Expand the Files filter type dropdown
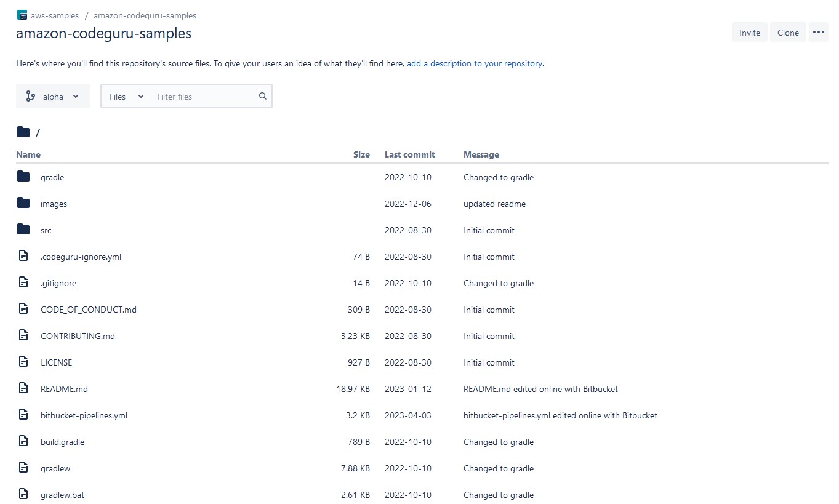This screenshot has width=839, height=504. tap(127, 97)
